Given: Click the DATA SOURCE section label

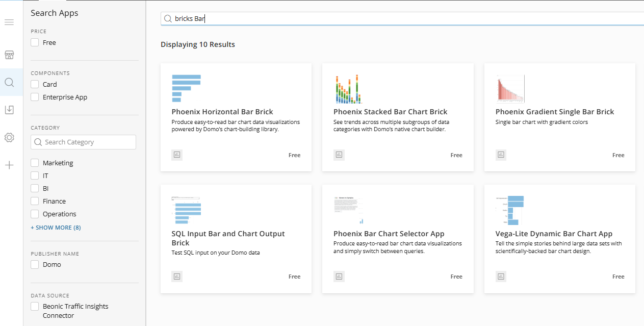Looking at the screenshot, I should pyautogui.click(x=50, y=295).
